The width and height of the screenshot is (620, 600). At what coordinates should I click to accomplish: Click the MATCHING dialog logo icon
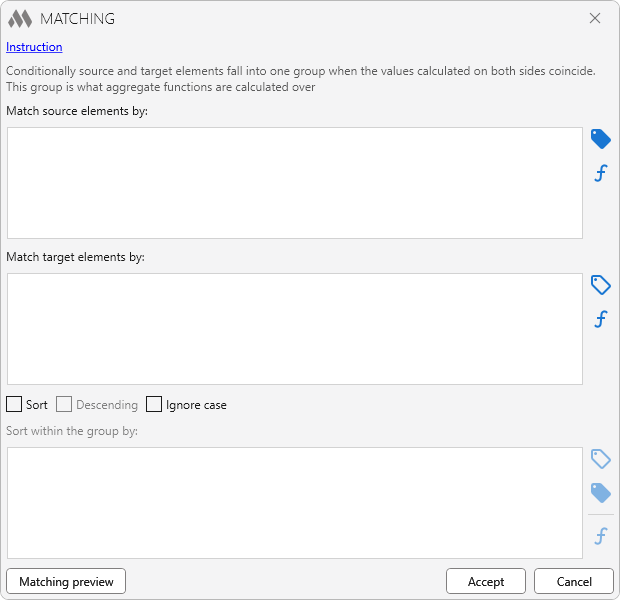20,19
